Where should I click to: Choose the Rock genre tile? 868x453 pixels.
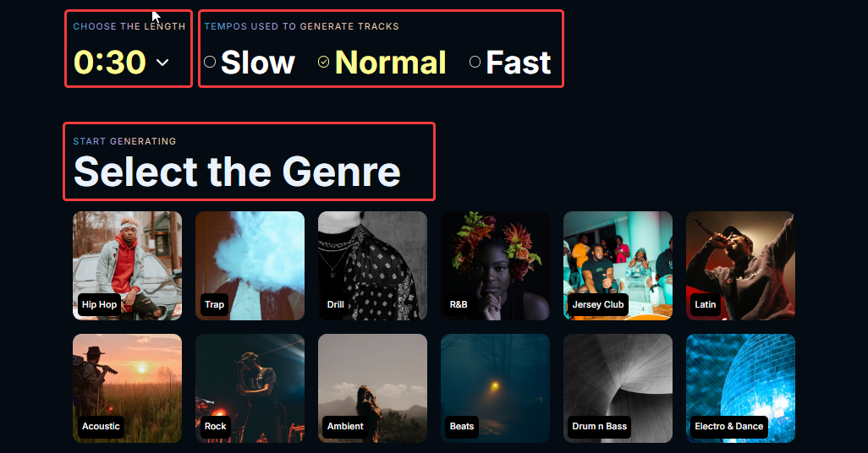click(250, 388)
